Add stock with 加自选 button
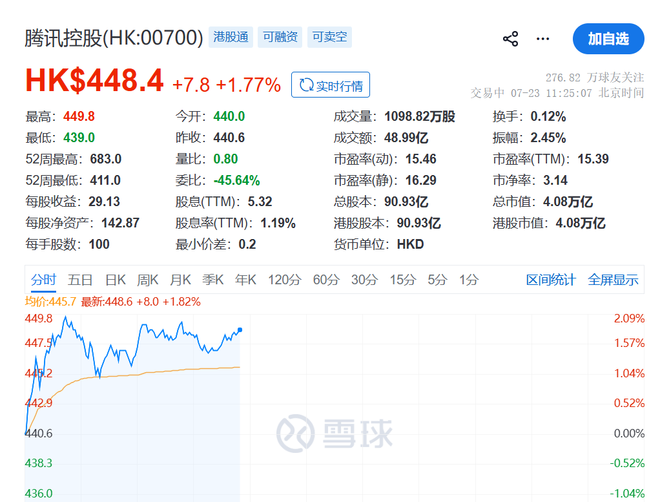Viewport: 660px width, 502px height. click(608, 39)
